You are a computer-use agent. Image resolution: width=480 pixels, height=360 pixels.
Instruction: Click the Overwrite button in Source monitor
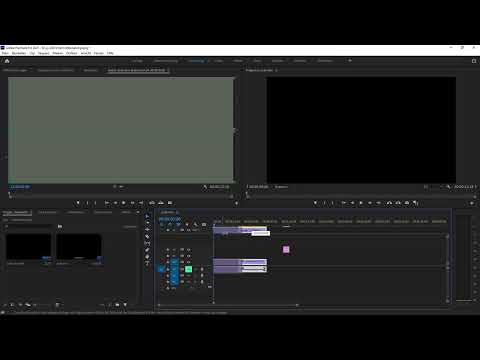coord(161,203)
